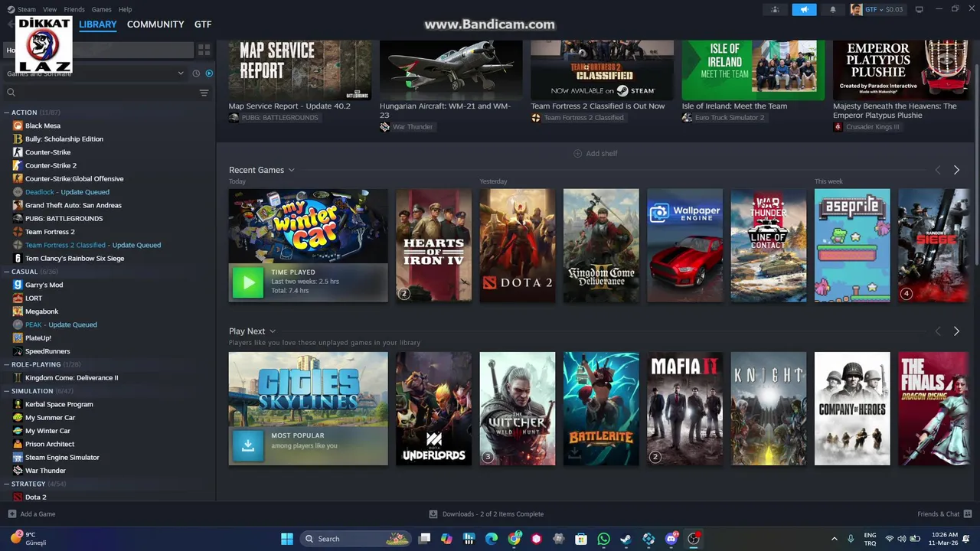Open the Steam menu

[x=27, y=9]
